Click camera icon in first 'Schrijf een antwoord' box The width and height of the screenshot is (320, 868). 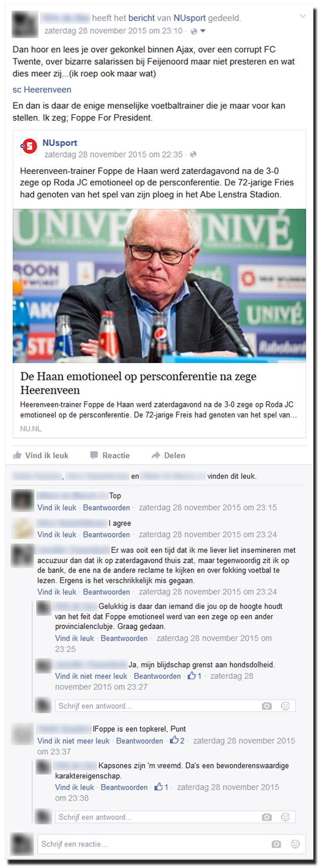pos(267,706)
